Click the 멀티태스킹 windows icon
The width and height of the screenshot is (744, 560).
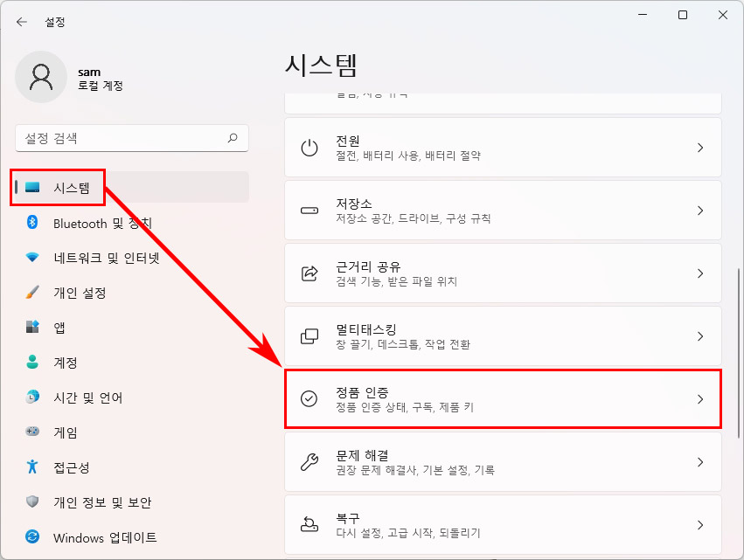tap(308, 336)
